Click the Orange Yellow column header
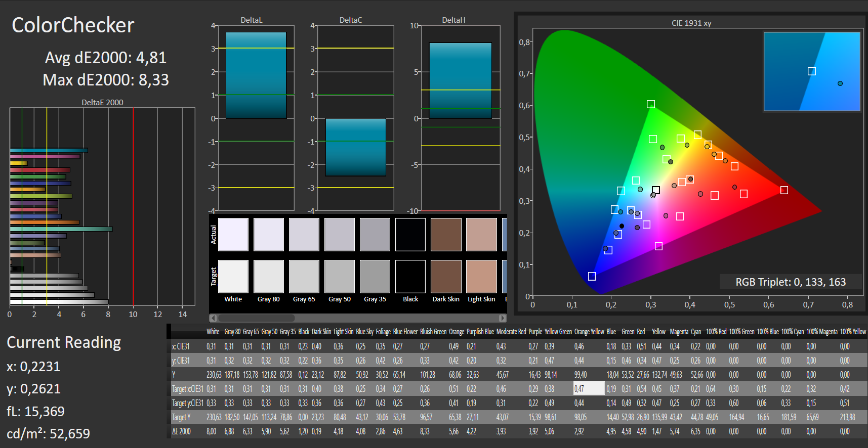The image size is (868, 448). coord(589,332)
